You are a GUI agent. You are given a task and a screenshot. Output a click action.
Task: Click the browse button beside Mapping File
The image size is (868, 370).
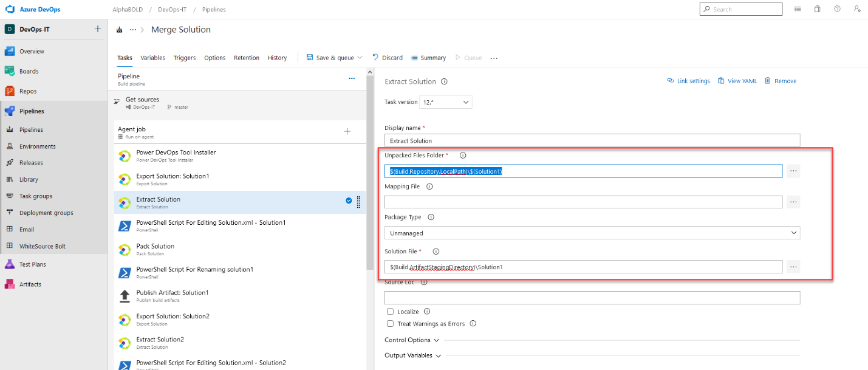(x=793, y=201)
